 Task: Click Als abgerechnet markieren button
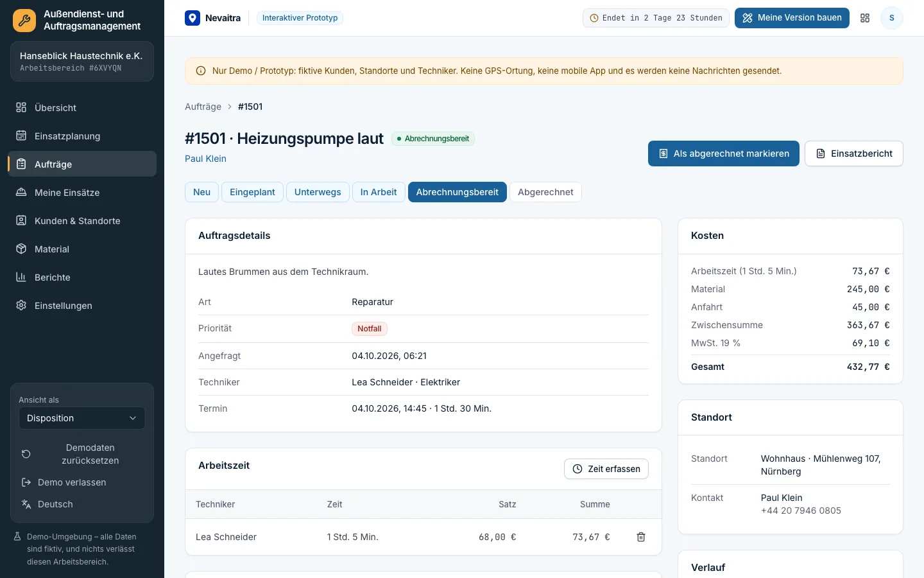point(724,153)
